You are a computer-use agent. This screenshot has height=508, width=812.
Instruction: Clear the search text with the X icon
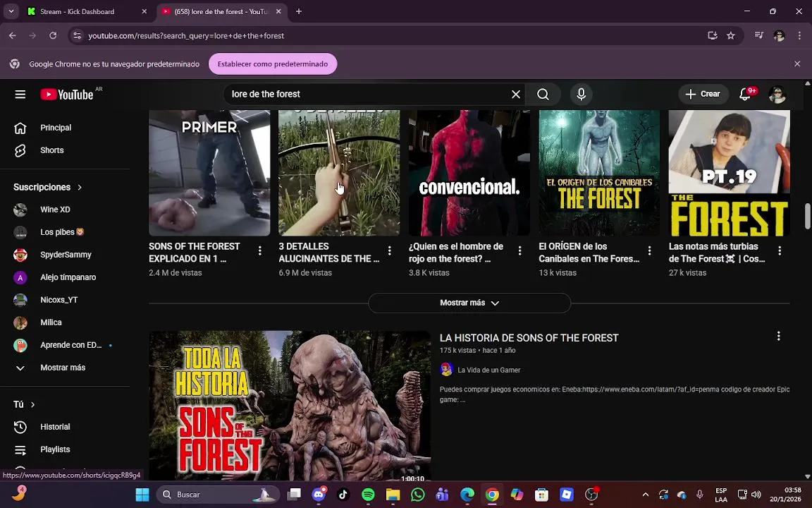(x=516, y=95)
